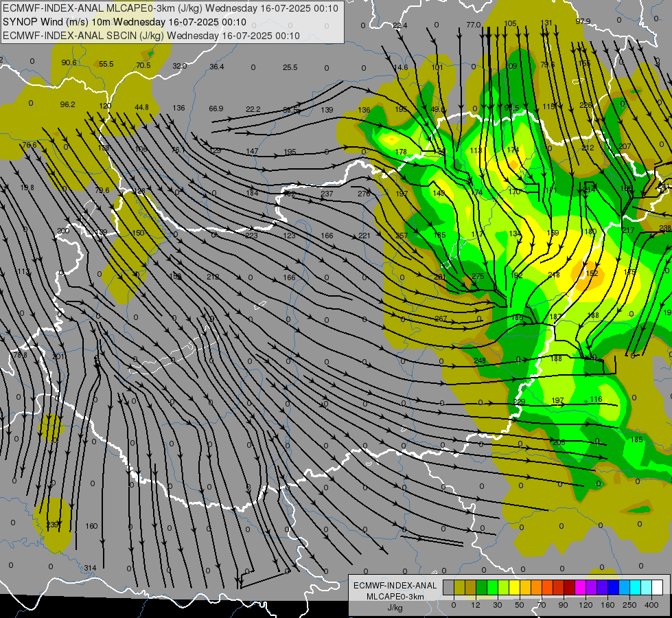Click the legend tick label '400'
This screenshot has height=618, width=672.
pyautogui.click(x=651, y=605)
